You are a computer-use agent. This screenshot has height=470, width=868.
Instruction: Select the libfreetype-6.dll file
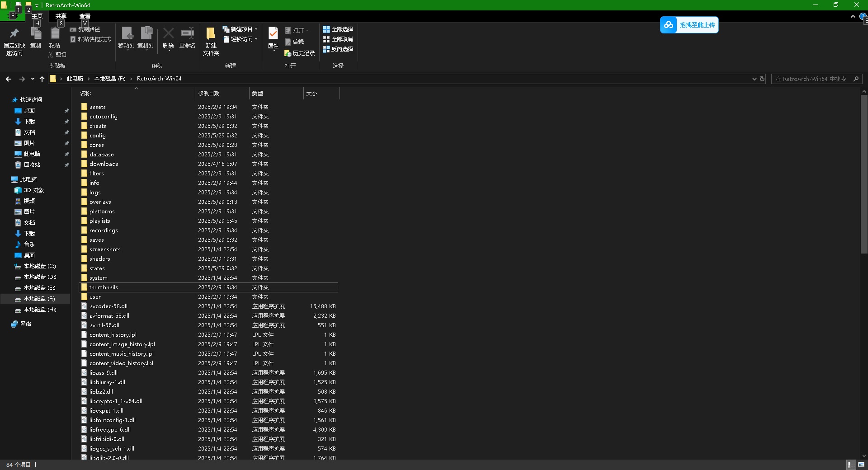pos(110,430)
